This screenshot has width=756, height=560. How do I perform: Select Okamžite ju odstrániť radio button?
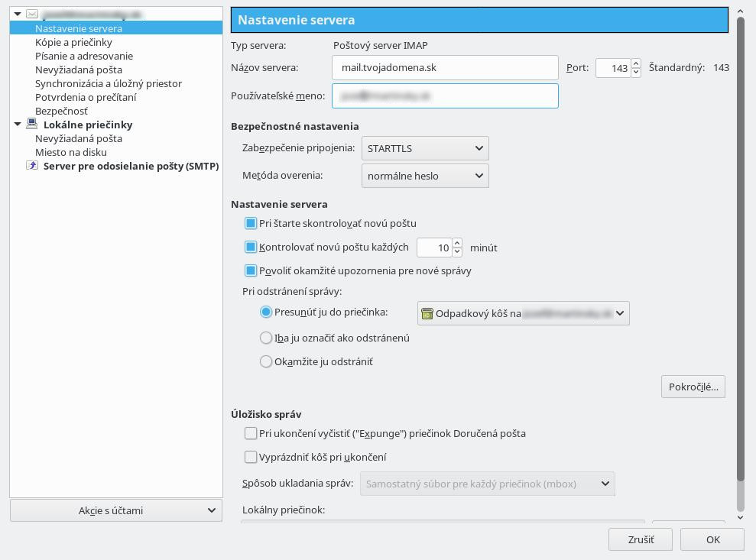[266, 361]
